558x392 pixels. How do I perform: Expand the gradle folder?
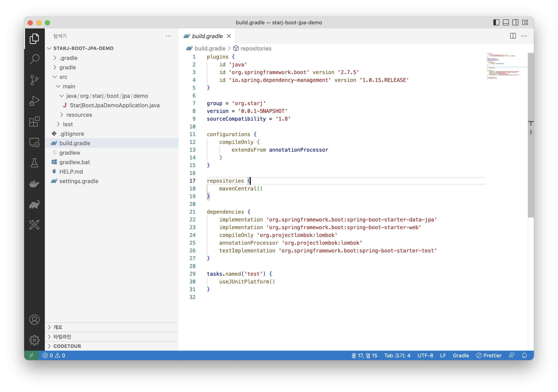coord(55,67)
